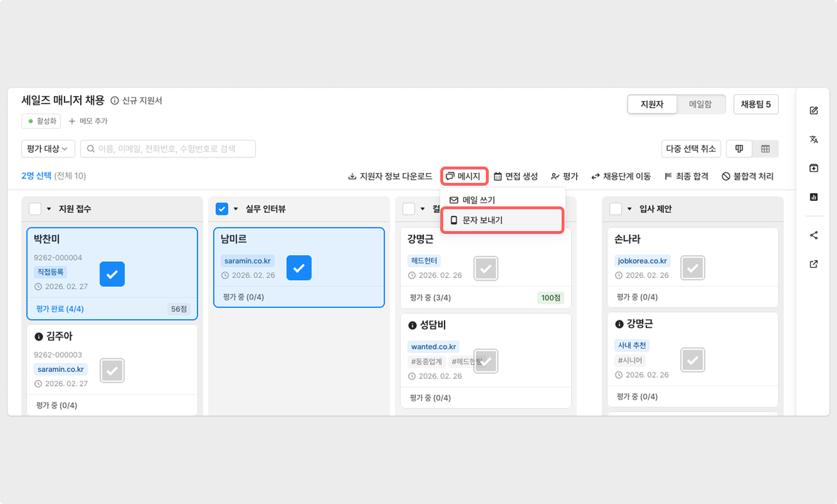
Task: Switch to the 메일함 tab
Action: pyautogui.click(x=700, y=104)
